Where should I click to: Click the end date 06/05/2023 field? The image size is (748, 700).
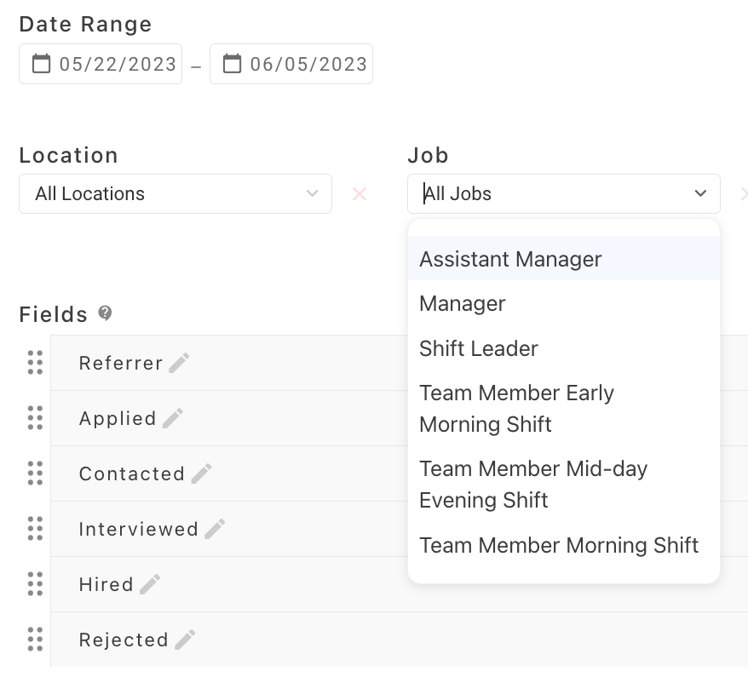click(x=291, y=64)
